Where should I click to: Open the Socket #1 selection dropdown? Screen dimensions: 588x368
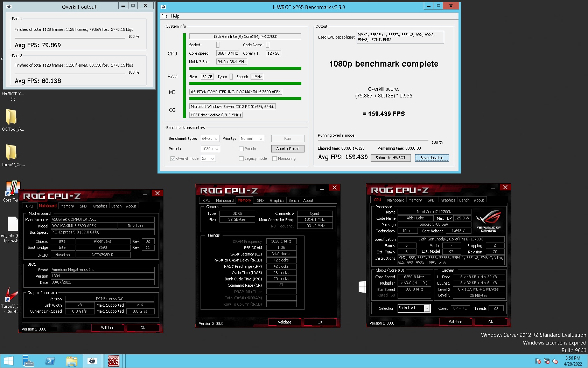(414, 308)
